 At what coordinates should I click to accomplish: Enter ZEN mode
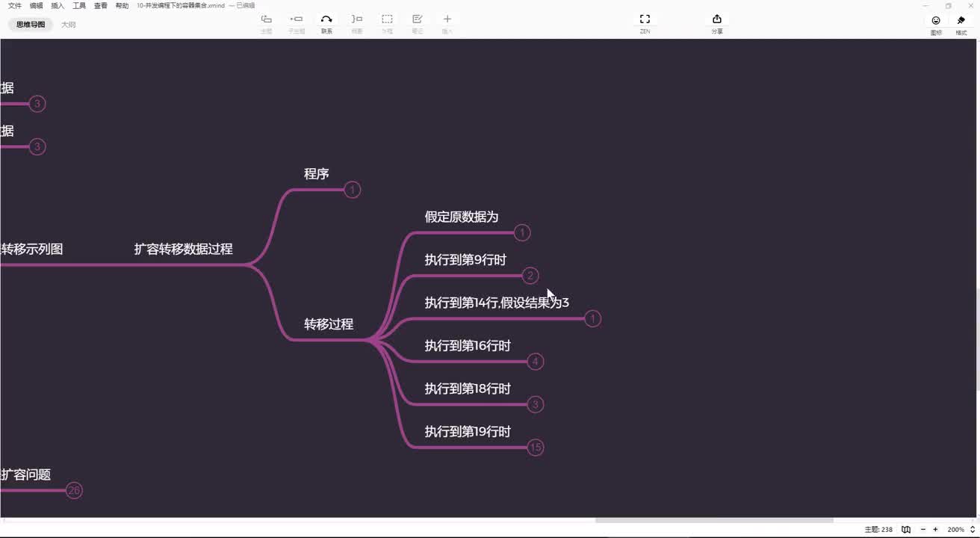click(645, 19)
